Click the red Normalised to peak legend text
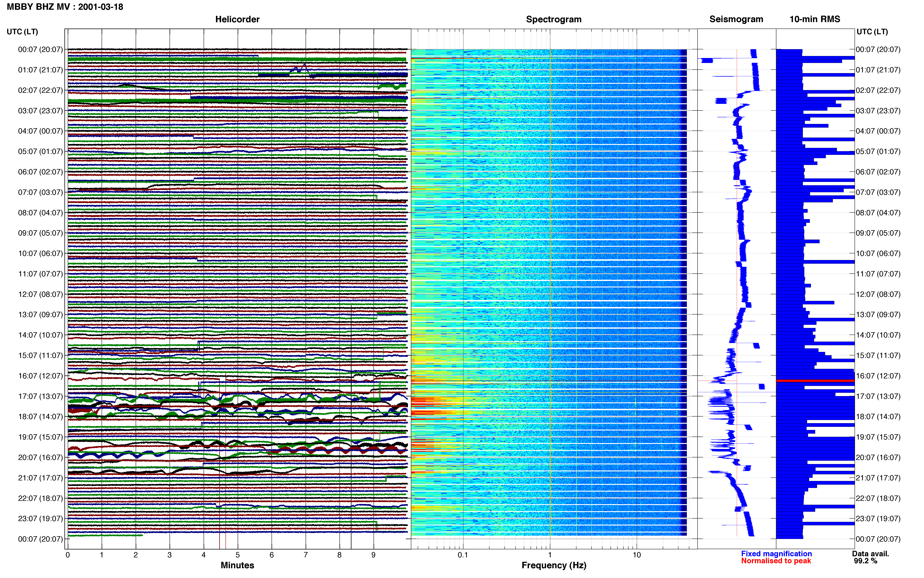This screenshot has width=924, height=578. point(776,561)
